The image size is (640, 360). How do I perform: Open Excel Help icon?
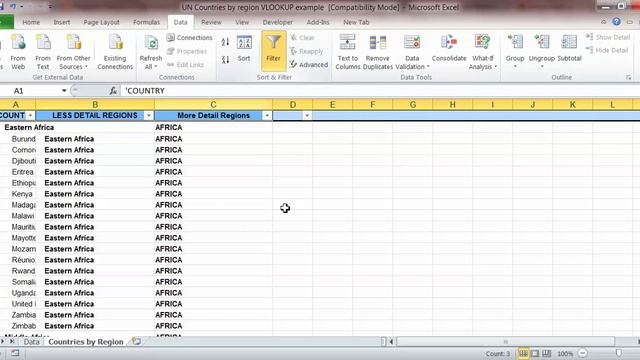tap(616, 22)
